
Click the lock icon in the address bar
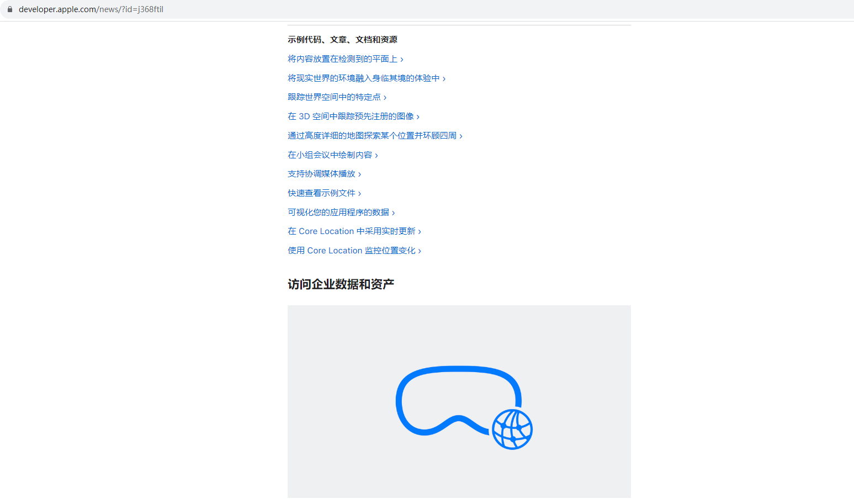(9, 9)
